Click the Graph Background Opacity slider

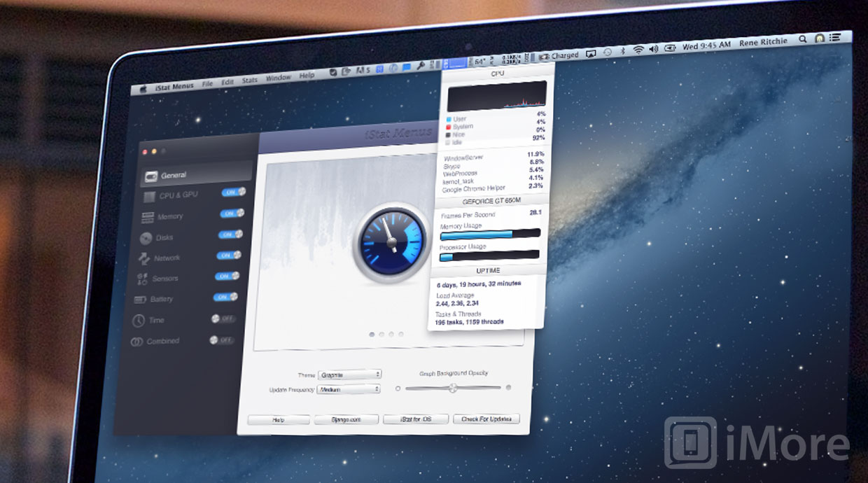(x=453, y=388)
